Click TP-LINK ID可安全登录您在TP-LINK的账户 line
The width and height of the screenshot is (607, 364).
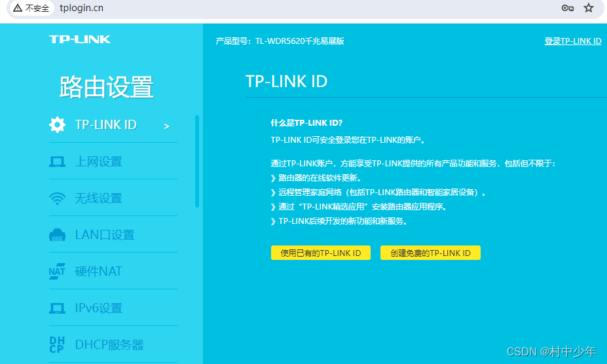pyautogui.click(x=348, y=140)
